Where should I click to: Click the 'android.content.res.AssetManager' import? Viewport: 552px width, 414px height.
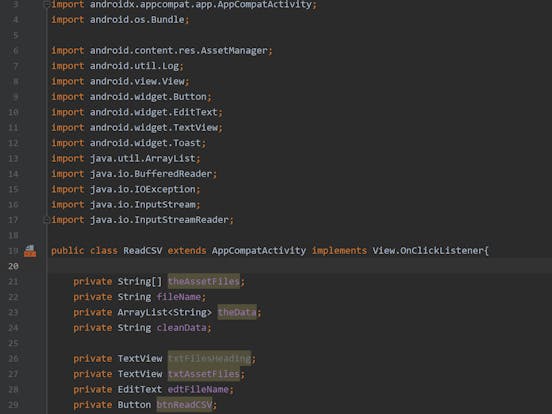[179, 51]
